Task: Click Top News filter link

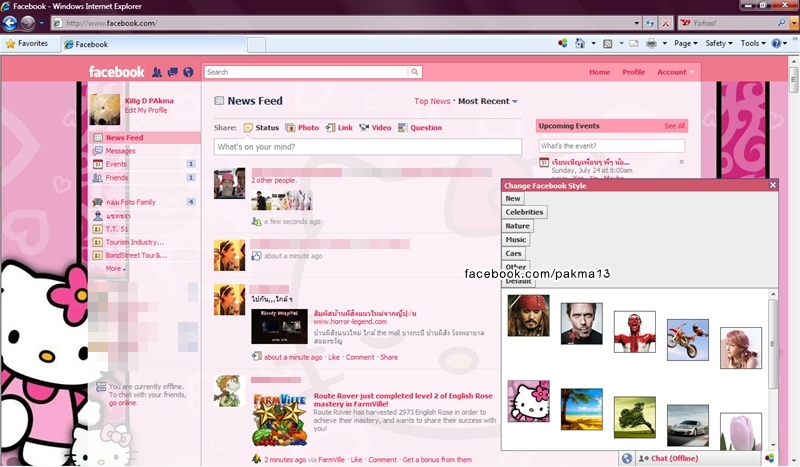Action: (432, 101)
